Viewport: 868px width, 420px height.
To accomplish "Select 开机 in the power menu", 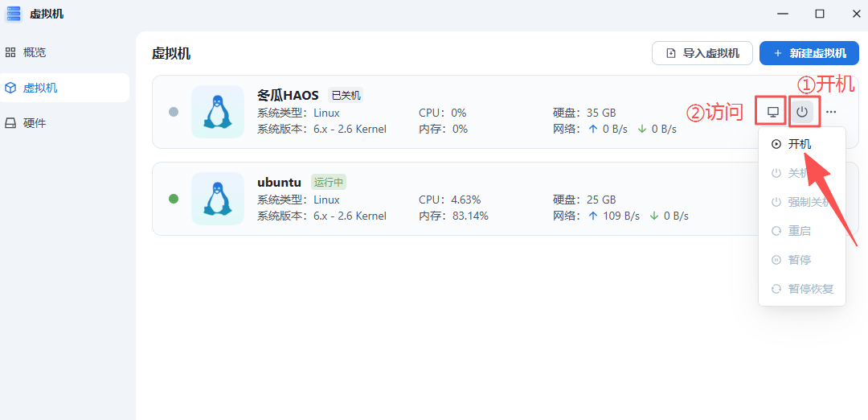I will coord(799,144).
